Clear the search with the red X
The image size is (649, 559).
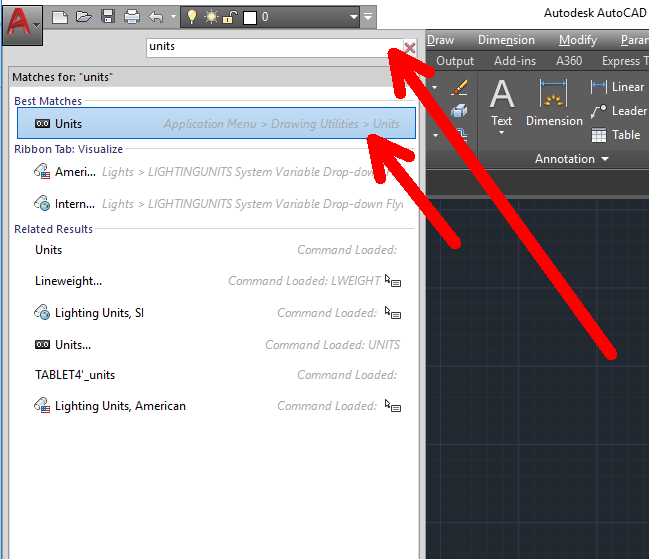click(410, 48)
